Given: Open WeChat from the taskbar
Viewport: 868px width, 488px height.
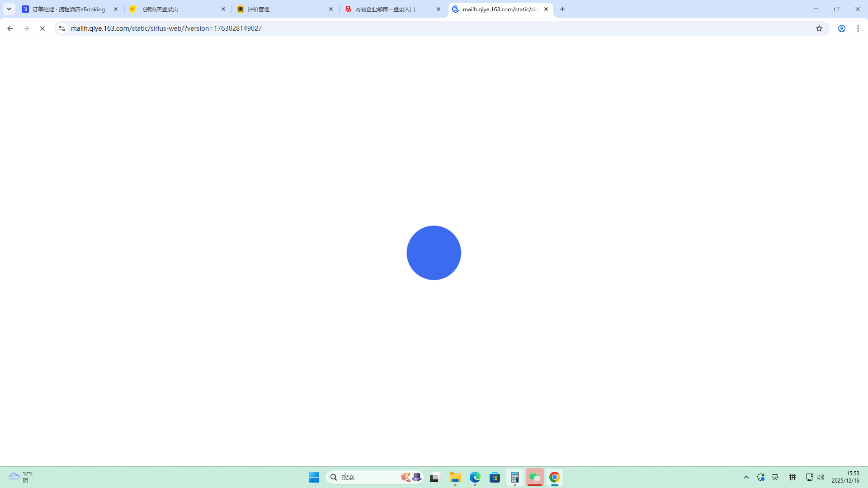Looking at the screenshot, I should tap(535, 477).
